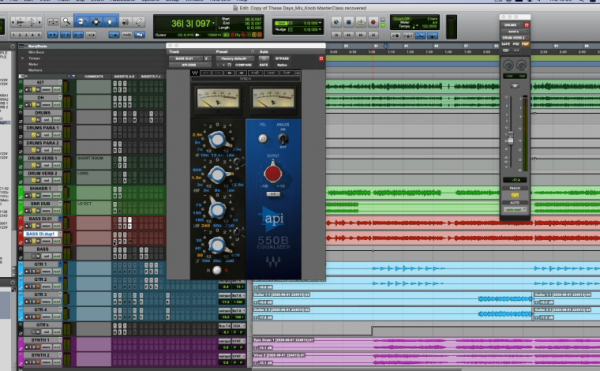Click the Waves logo in plugin toolbar

(195, 73)
